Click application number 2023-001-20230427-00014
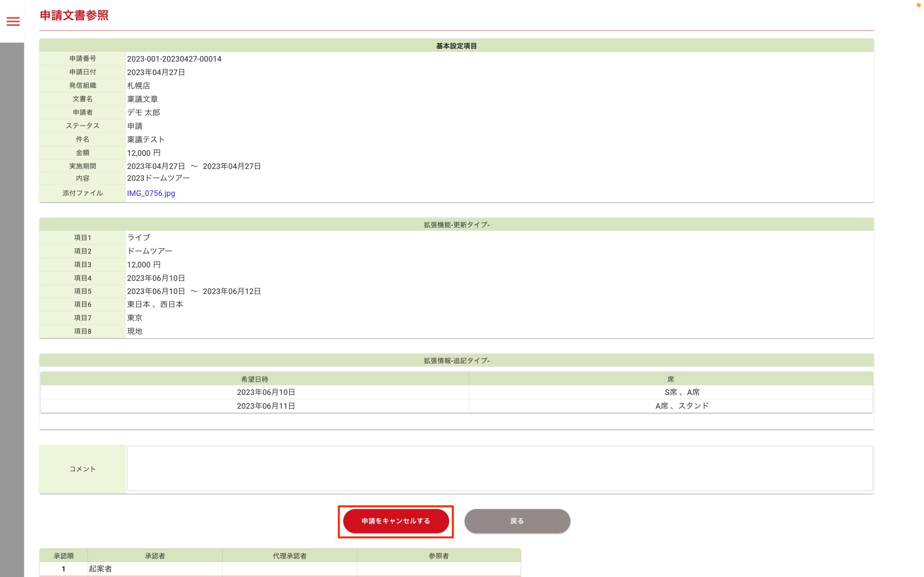924x577 pixels. (174, 59)
